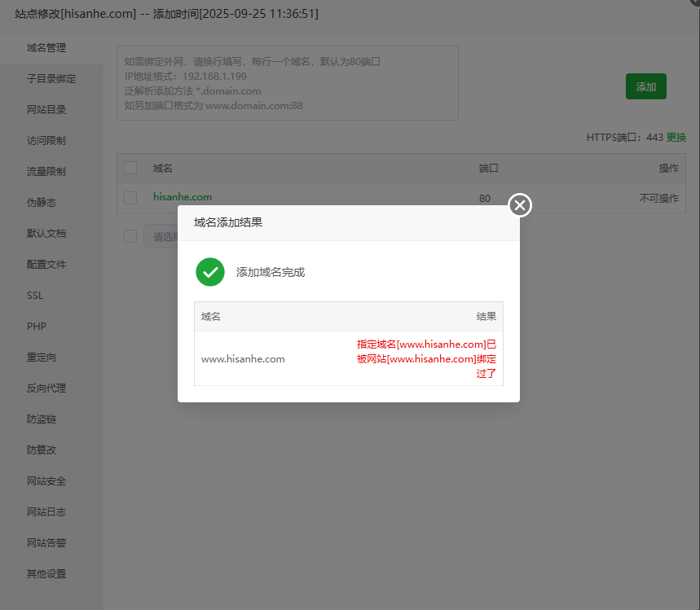Open the 配置文件 config file section
The image size is (700, 610).
tap(46, 264)
